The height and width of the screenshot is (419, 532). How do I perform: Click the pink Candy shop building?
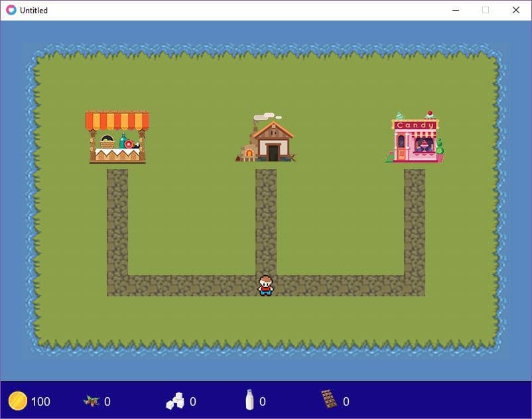[x=415, y=137]
